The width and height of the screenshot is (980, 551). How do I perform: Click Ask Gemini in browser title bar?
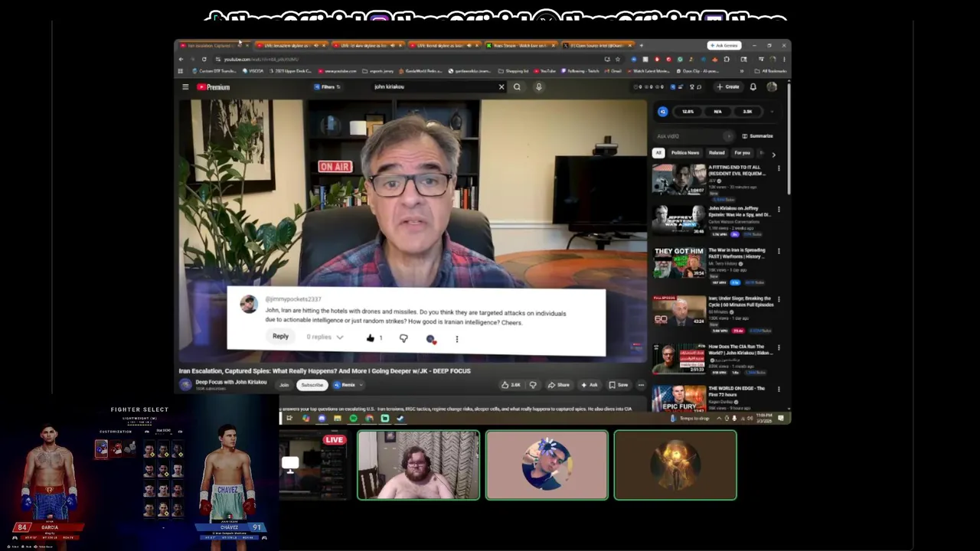(724, 46)
